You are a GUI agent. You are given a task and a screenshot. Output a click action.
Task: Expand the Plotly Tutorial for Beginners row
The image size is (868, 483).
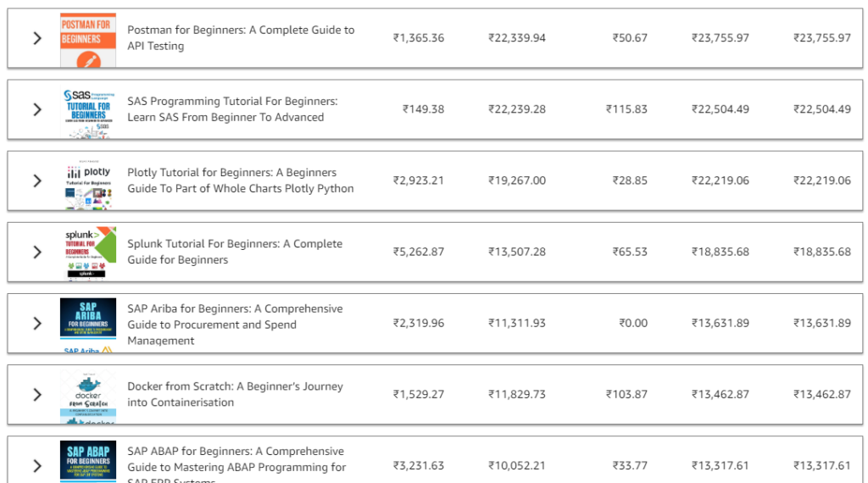[37, 180]
